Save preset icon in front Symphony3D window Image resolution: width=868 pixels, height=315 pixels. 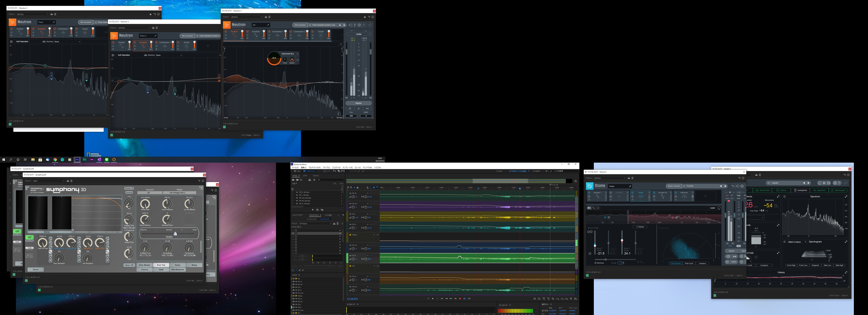click(x=68, y=181)
